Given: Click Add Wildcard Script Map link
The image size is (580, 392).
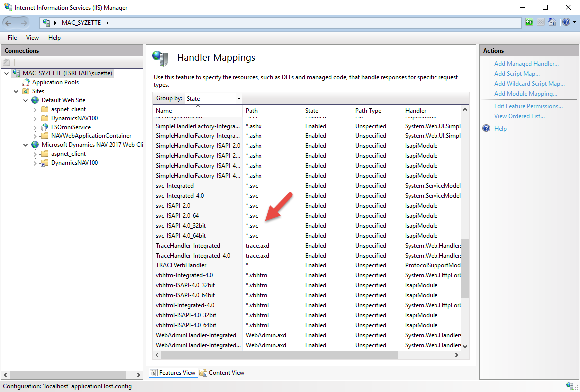Looking at the screenshot, I should point(529,84).
